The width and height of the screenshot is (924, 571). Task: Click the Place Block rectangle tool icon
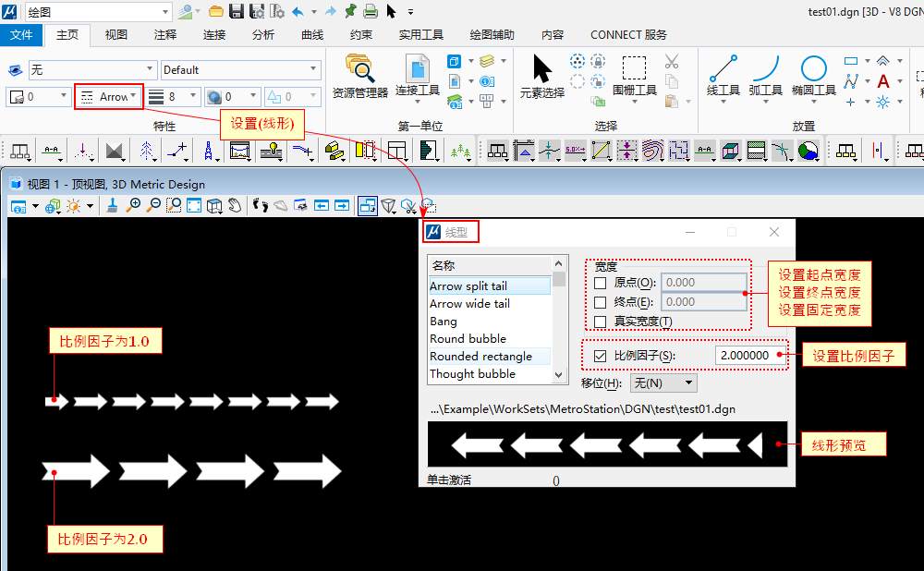pos(850,61)
